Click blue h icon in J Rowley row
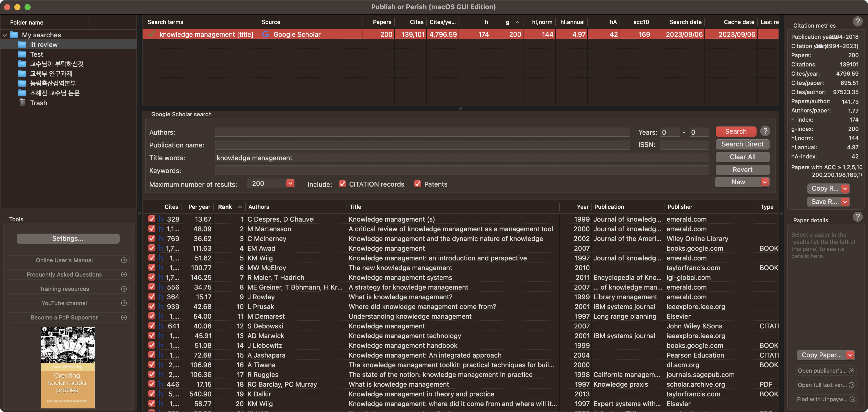Viewport: 868px width, 412px height. (161, 297)
